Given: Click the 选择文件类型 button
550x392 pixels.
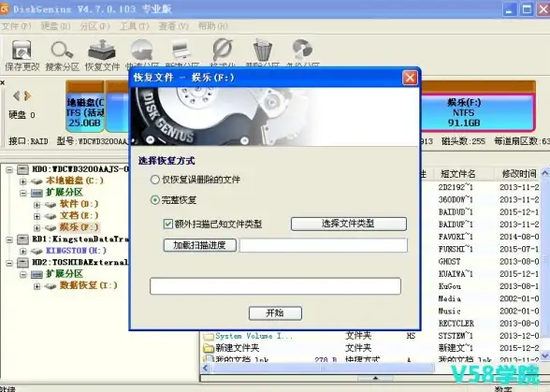Looking at the screenshot, I should coord(349,224).
